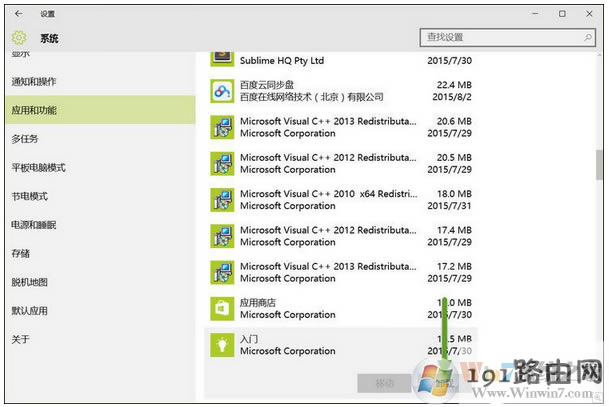Open 通知和操作 settings page
The height and width of the screenshot is (407, 609).
point(34,82)
